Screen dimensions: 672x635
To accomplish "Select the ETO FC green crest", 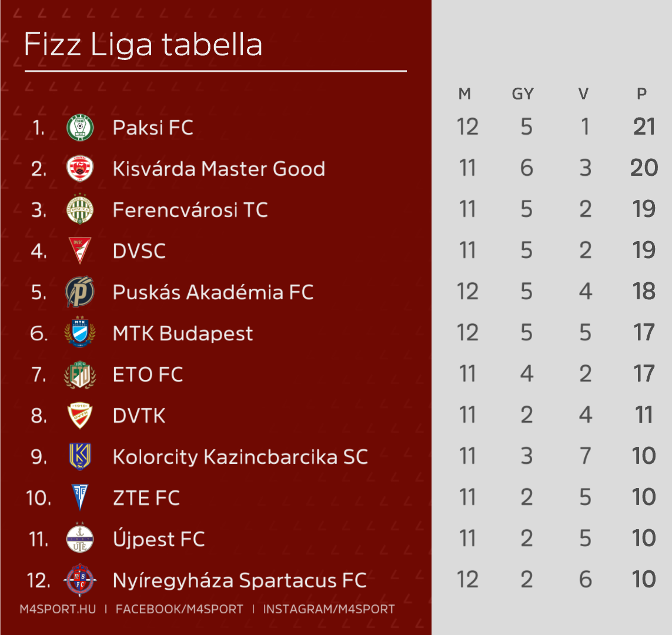I will click(80, 375).
